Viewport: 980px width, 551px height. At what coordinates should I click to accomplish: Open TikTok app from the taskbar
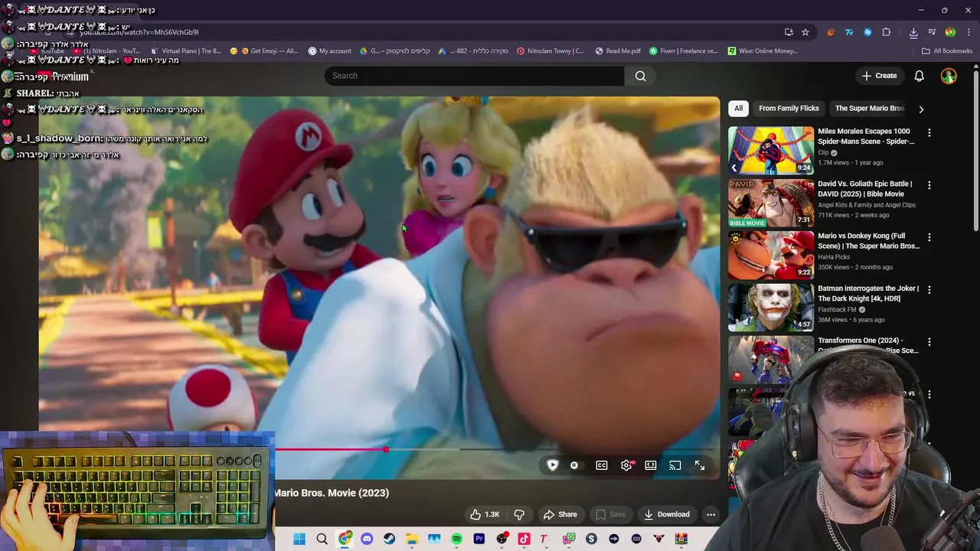pyautogui.click(x=524, y=539)
